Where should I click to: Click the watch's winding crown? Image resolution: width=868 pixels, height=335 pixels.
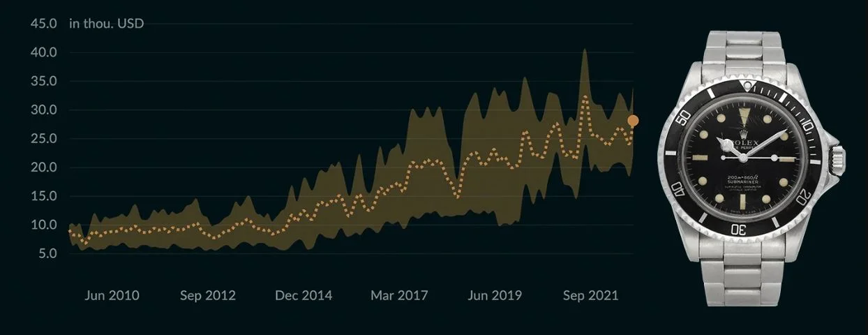click(838, 159)
